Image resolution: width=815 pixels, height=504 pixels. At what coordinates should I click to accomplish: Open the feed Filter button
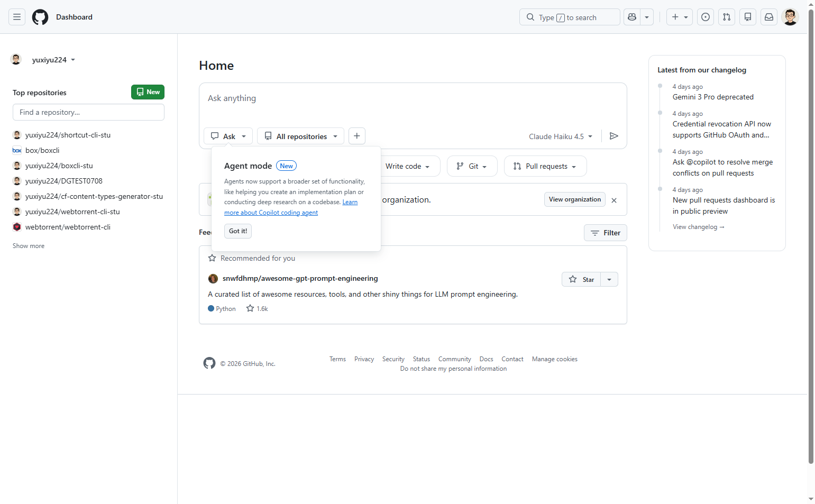click(x=606, y=233)
